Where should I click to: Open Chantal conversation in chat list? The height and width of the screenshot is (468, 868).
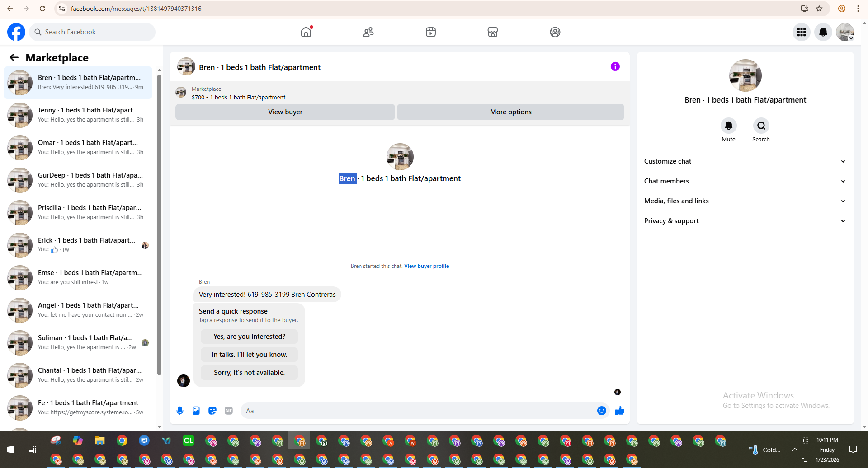tap(78, 375)
